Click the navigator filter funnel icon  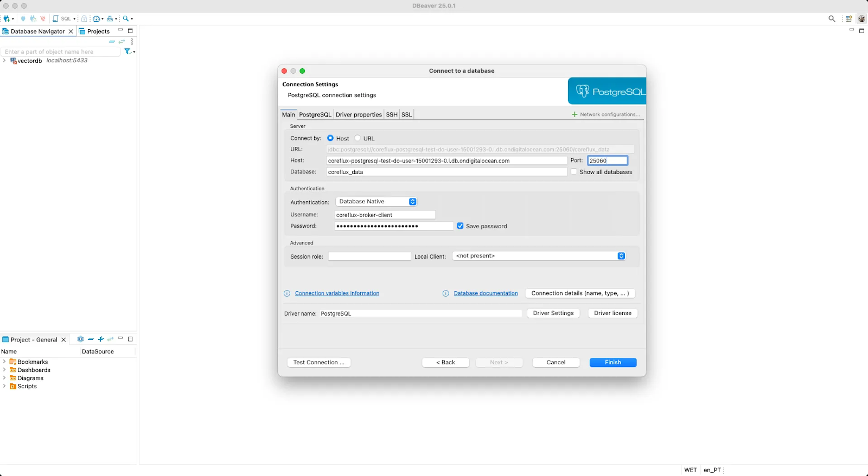128,52
